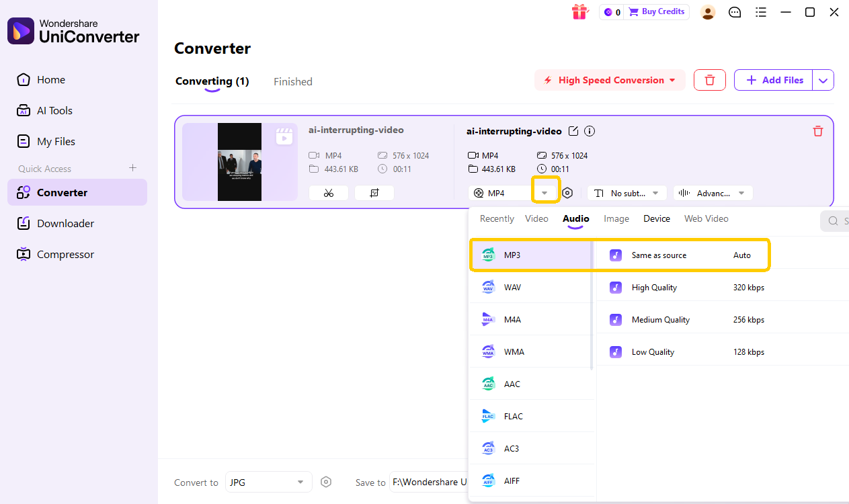Screen dimensions: 849x504
Task: Select AIFF audio format
Action: pos(530,480)
